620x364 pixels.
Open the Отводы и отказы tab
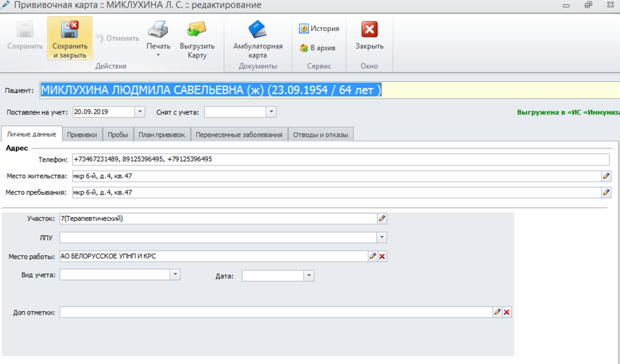pos(320,135)
